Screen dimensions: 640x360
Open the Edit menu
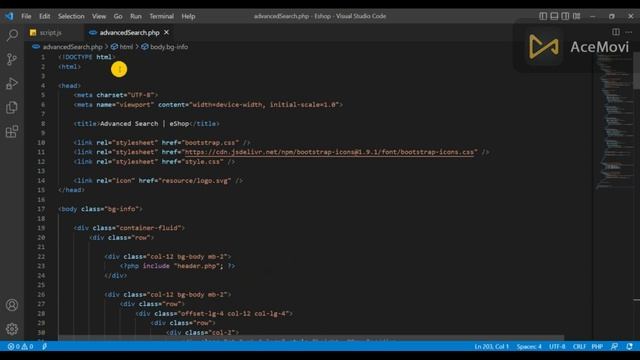coord(44,16)
